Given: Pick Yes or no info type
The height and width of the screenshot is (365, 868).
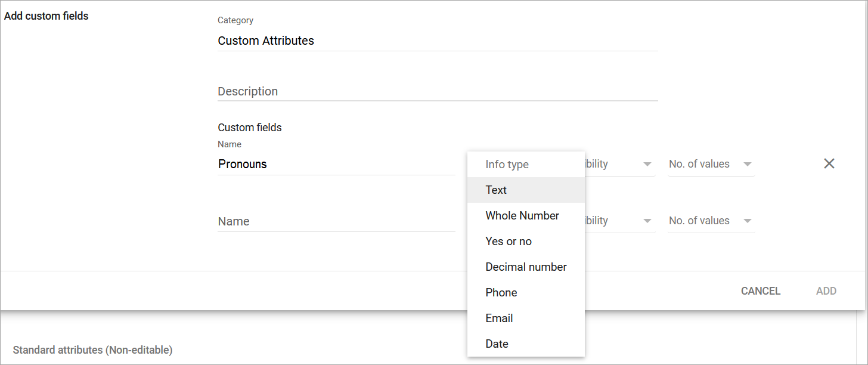Looking at the screenshot, I should (509, 242).
